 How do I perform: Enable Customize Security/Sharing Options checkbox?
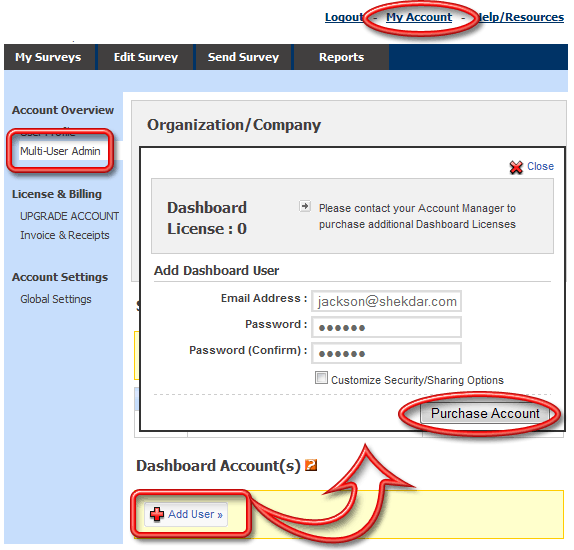[x=321, y=378]
